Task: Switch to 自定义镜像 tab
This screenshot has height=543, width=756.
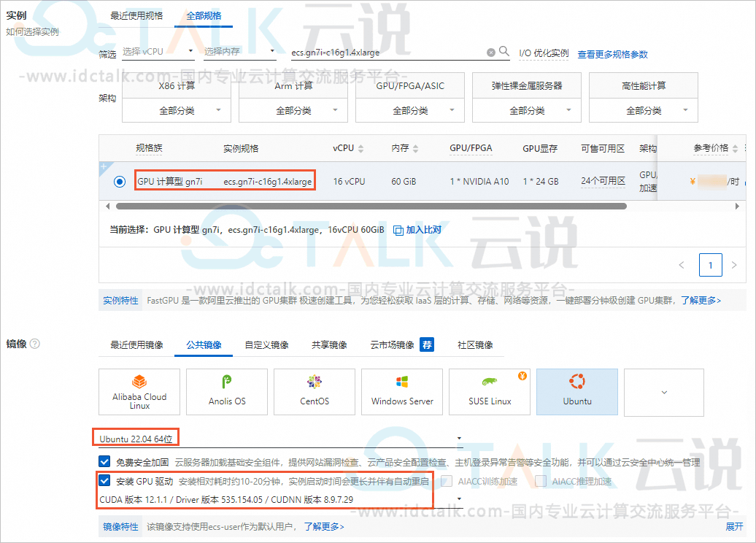Action: coord(266,344)
